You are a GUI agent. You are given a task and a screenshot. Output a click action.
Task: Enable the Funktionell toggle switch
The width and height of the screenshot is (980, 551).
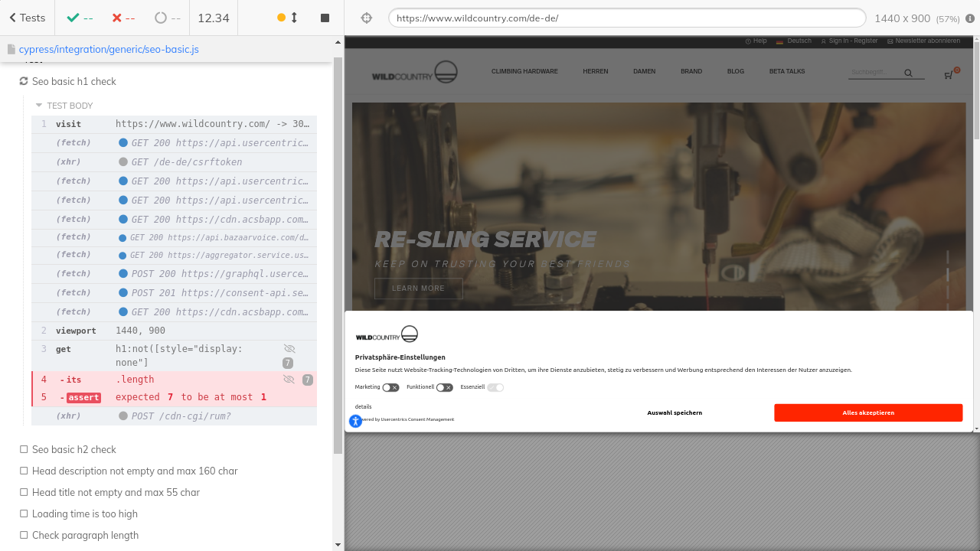(444, 387)
